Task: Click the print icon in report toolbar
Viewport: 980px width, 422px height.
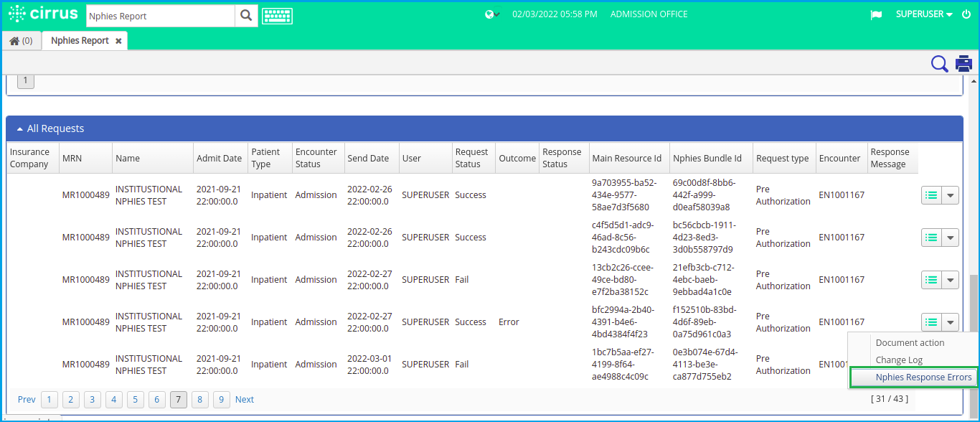Action: [x=963, y=64]
